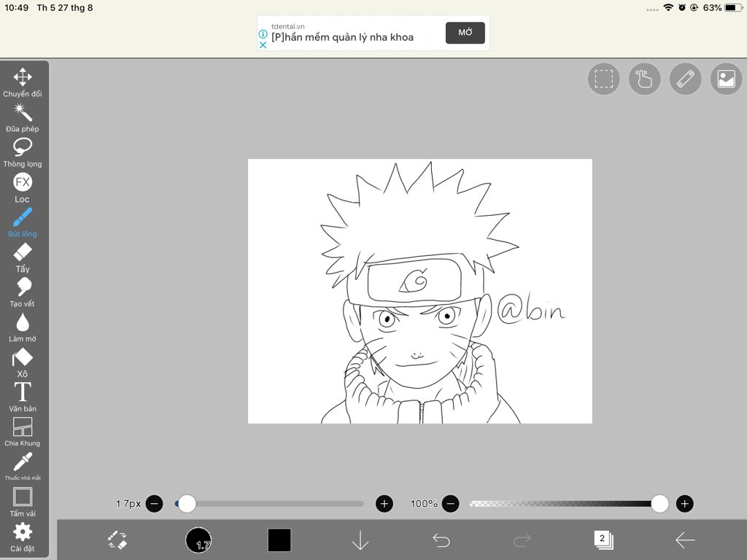Viewport: 747px width, 560px height.
Task: Select the Tấm vải canvas tool
Action: tap(23, 502)
